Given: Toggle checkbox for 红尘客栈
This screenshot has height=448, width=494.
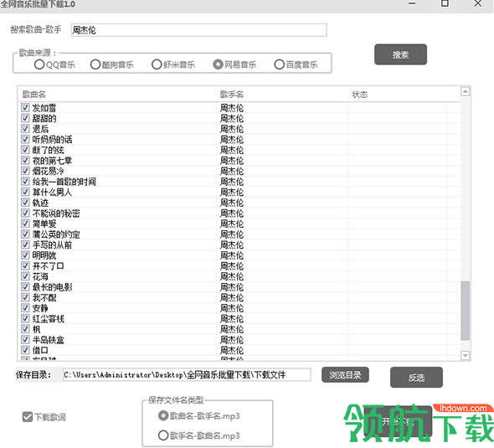Looking at the screenshot, I should 25,318.
